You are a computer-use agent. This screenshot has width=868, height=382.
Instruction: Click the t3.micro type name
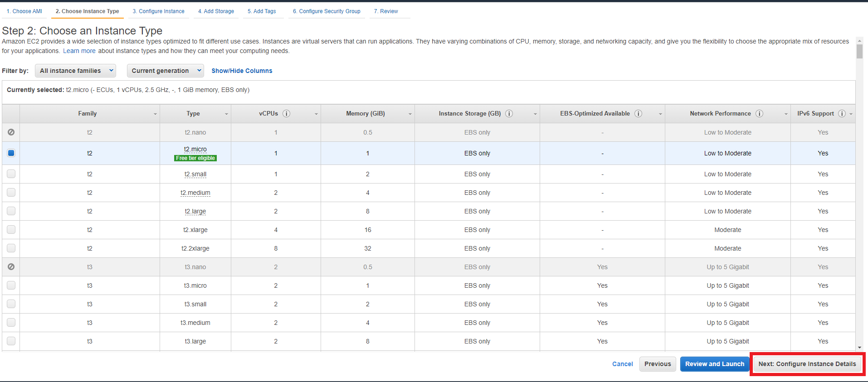[x=195, y=285]
